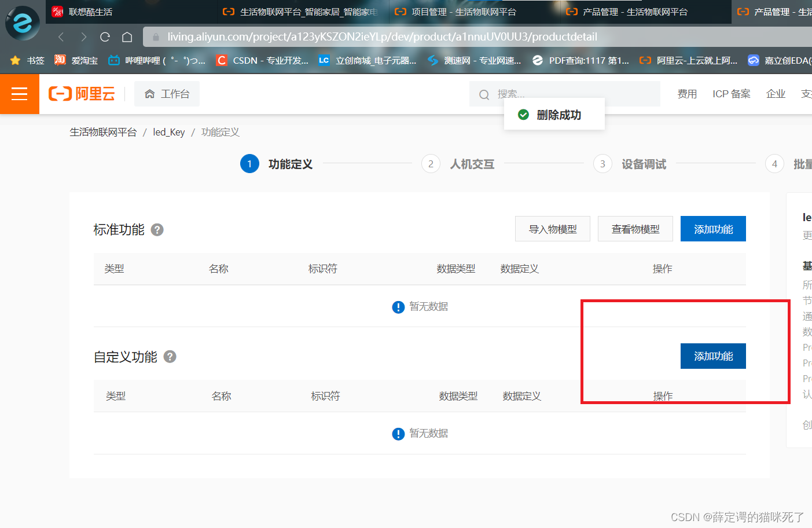Click 数据类型 header in 自定义功能 table
812x528 pixels.
point(458,396)
